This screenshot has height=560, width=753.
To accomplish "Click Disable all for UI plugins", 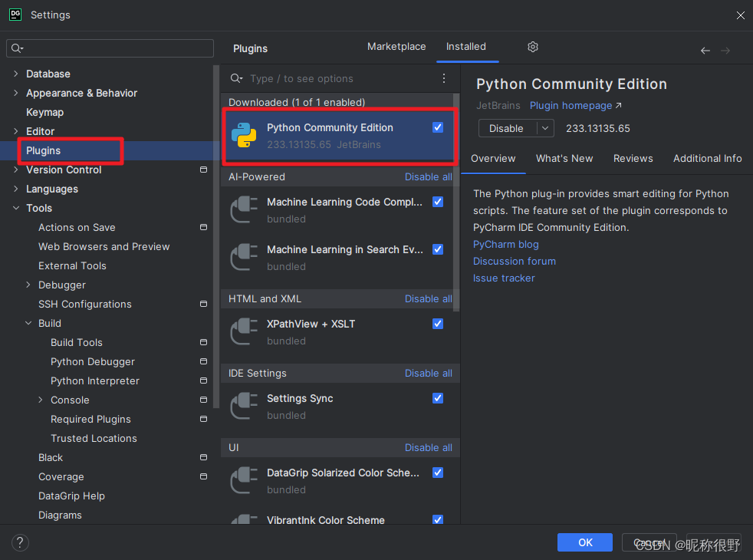I will coord(429,447).
